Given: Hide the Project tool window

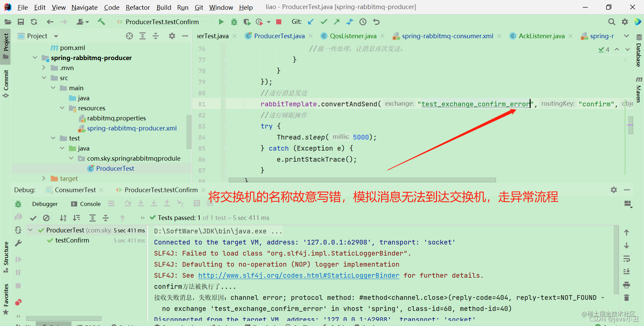Looking at the screenshot, I should point(185,36).
